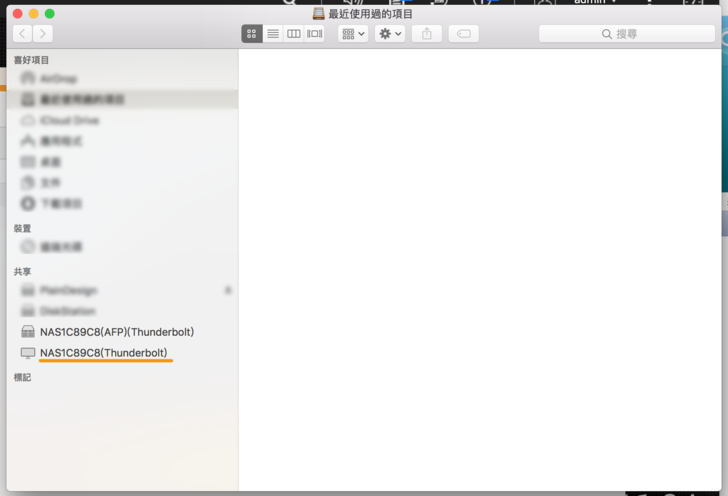Click the 裝置 section header
The width and height of the screenshot is (728, 496).
point(22,228)
